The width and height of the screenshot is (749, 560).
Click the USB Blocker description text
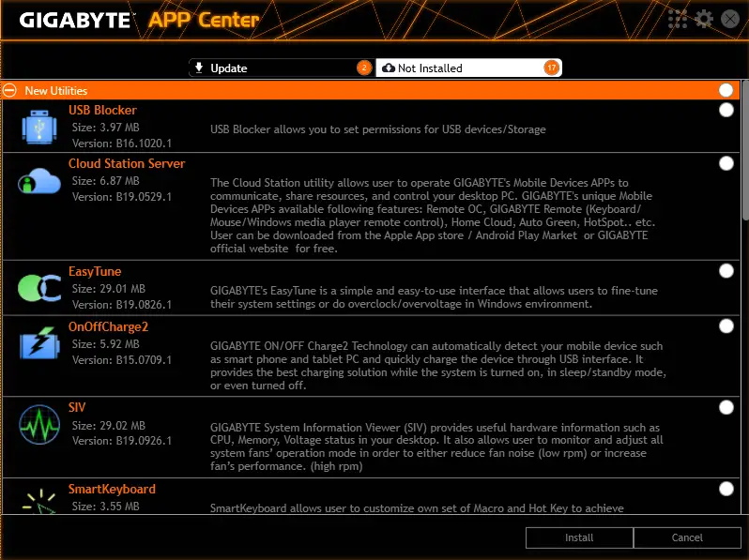pos(378,129)
